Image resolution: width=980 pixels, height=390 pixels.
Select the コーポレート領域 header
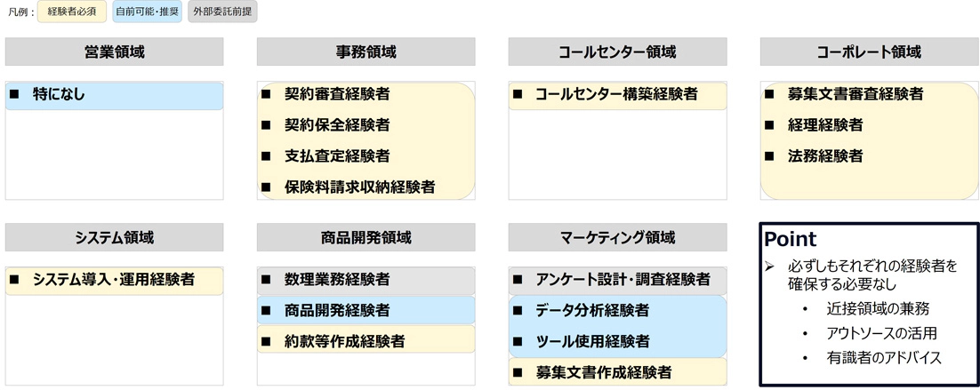tap(869, 52)
